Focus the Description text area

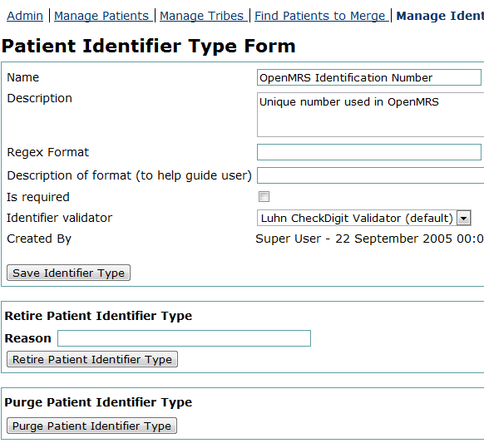coord(370,115)
